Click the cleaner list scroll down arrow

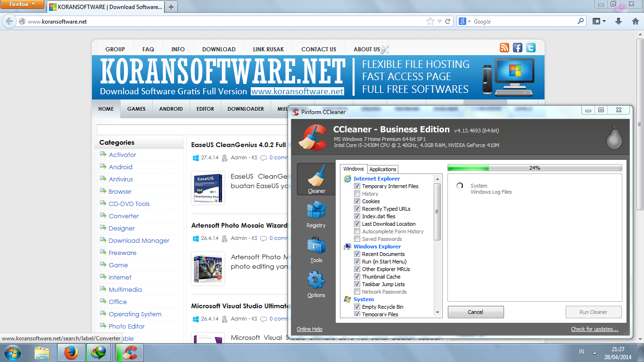click(x=437, y=312)
